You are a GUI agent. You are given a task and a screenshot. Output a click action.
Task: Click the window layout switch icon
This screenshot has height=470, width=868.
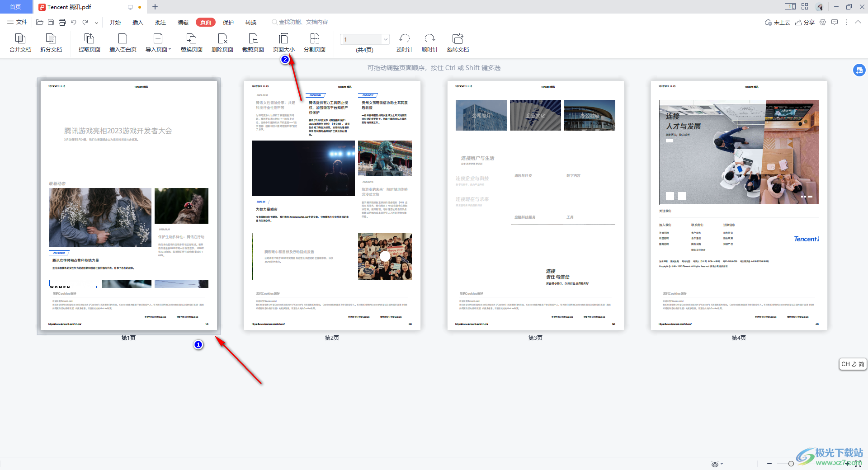point(790,7)
